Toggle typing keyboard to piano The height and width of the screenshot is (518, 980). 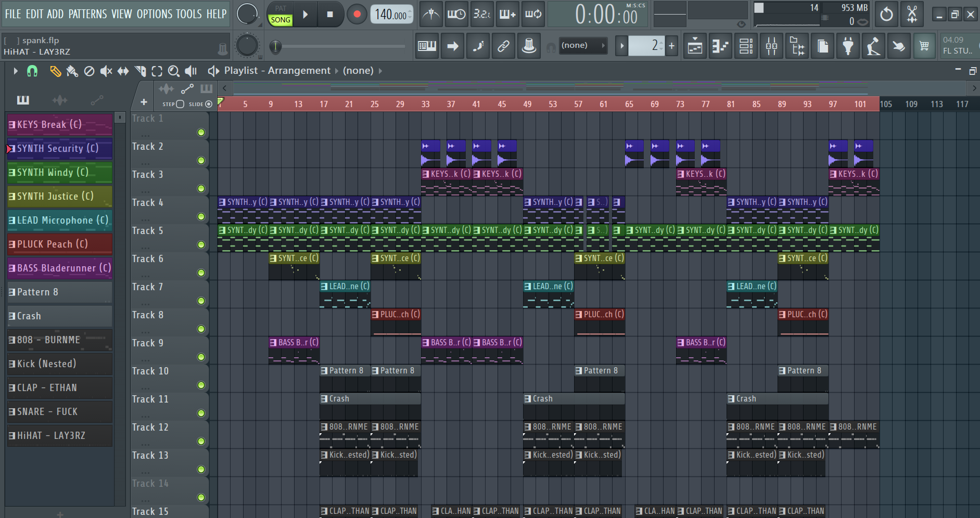427,46
